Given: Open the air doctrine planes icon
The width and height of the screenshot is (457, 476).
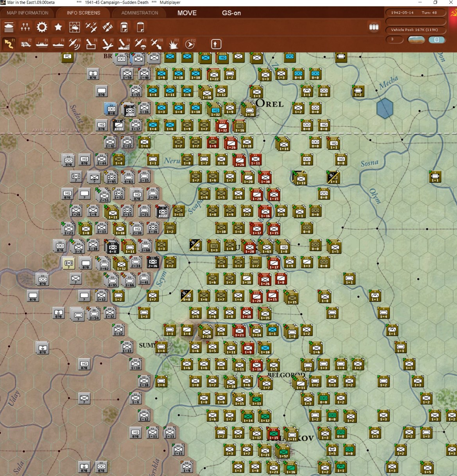Looking at the screenshot, I should (91, 27).
